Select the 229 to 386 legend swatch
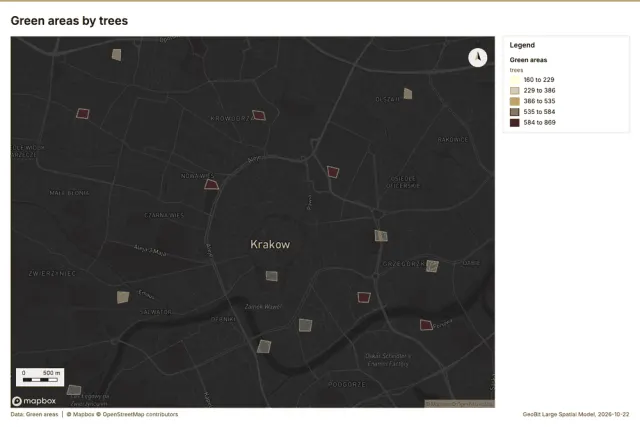The image size is (640, 427). pos(515,90)
